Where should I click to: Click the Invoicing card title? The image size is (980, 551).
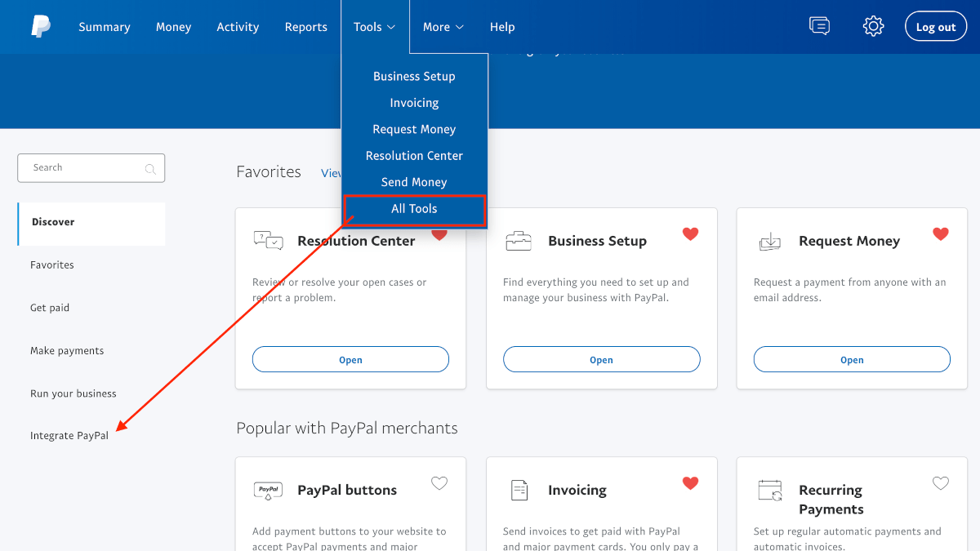[577, 491]
